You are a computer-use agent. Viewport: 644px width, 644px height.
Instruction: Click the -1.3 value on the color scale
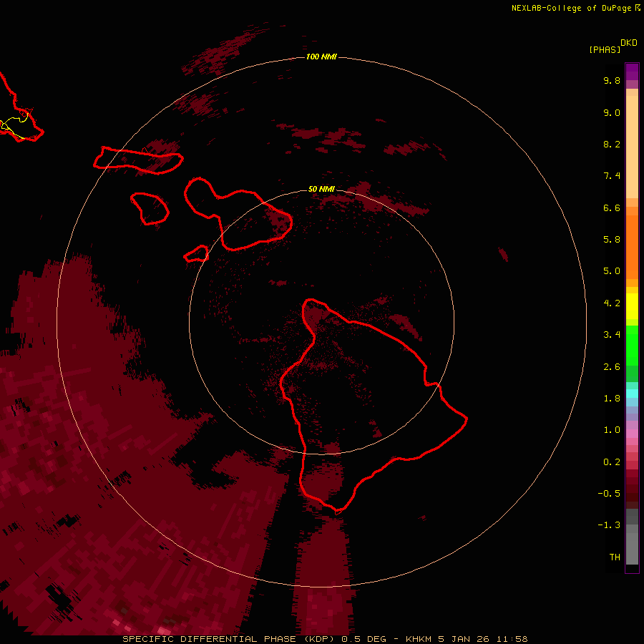pyautogui.click(x=609, y=525)
